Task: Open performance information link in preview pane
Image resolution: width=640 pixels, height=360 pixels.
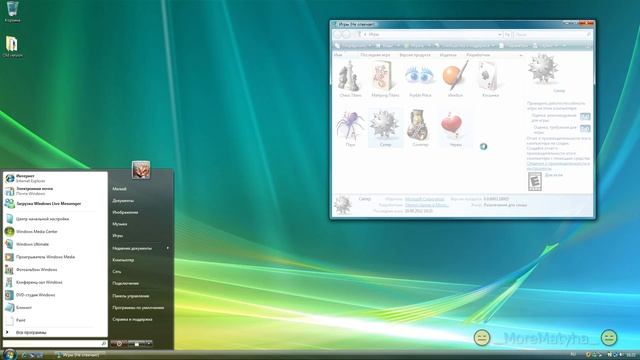Action: pos(558,165)
